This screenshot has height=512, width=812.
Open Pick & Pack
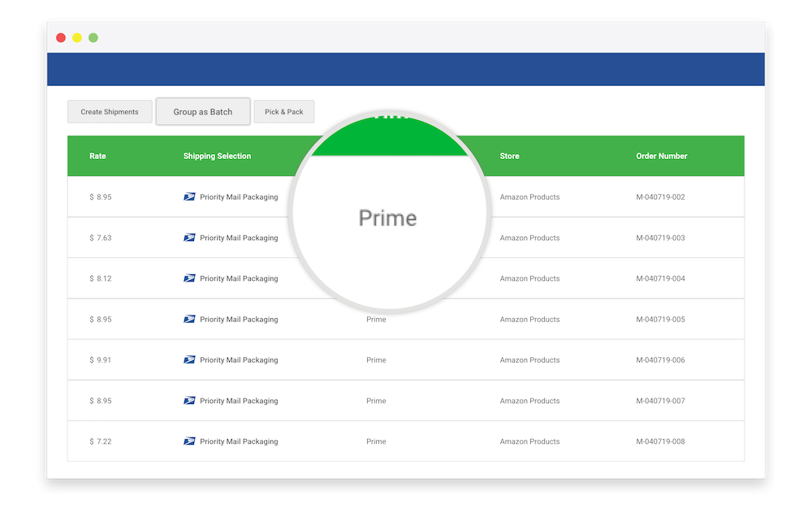click(283, 112)
